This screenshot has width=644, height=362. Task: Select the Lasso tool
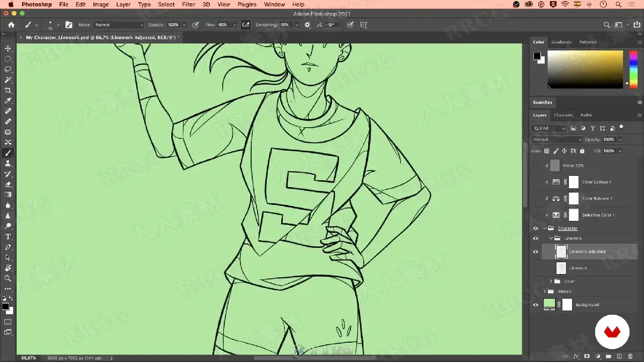[x=8, y=69]
